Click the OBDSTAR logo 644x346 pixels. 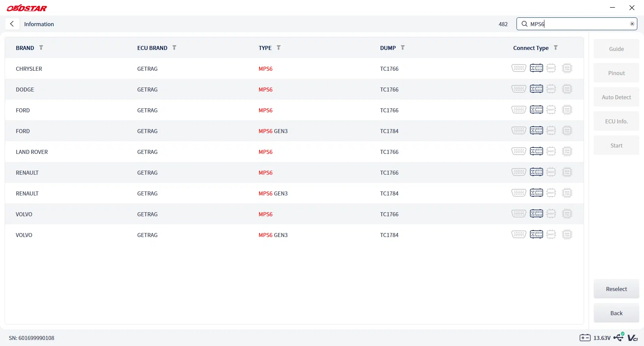tap(27, 8)
